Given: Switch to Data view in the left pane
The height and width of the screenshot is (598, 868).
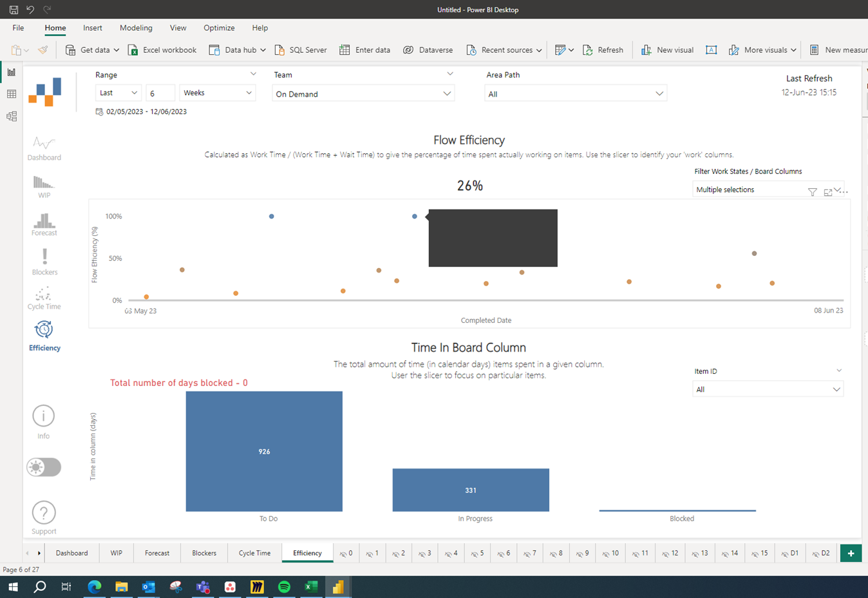Looking at the screenshot, I should (11, 93).
